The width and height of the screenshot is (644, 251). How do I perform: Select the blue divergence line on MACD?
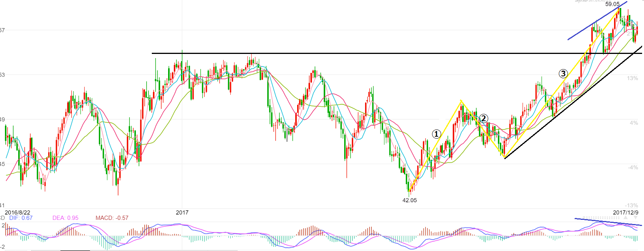(x=607, y=222)
